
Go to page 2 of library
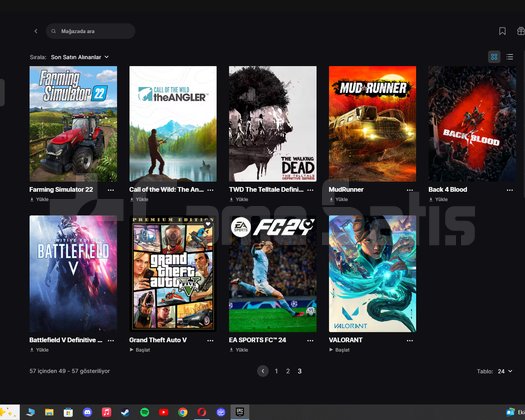(x=288, y=371)
